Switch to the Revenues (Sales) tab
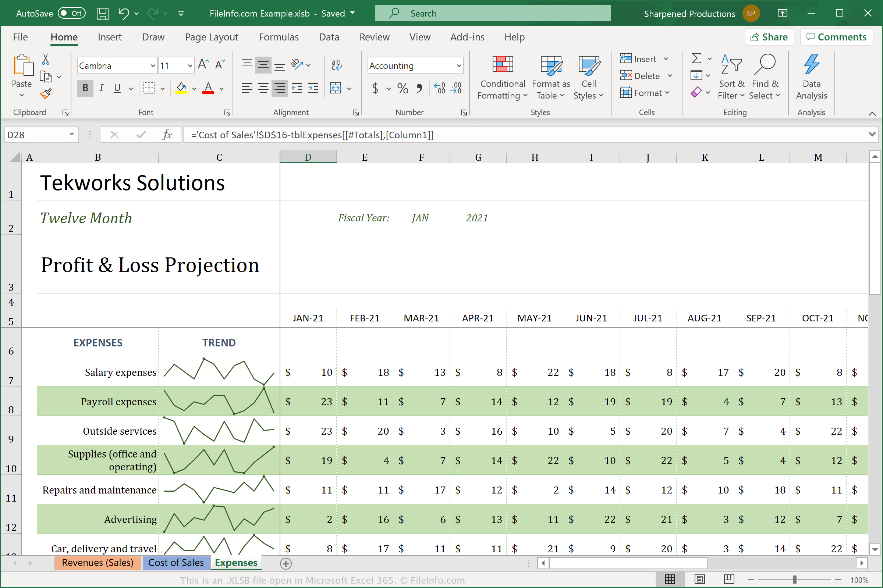The height and width of the screenshot is (588, 883). pos(97,563)
